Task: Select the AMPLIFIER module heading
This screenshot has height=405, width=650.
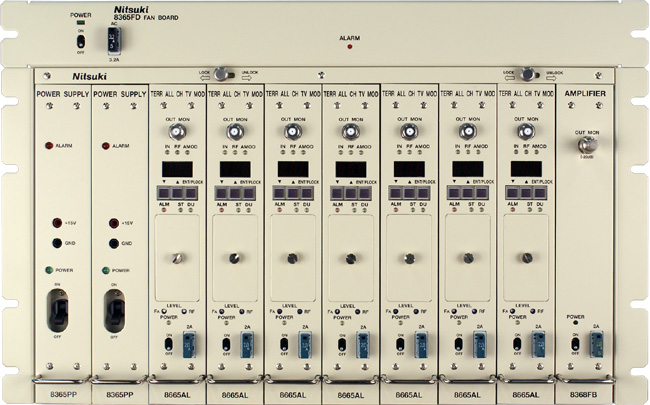Action: pos(585,94)
